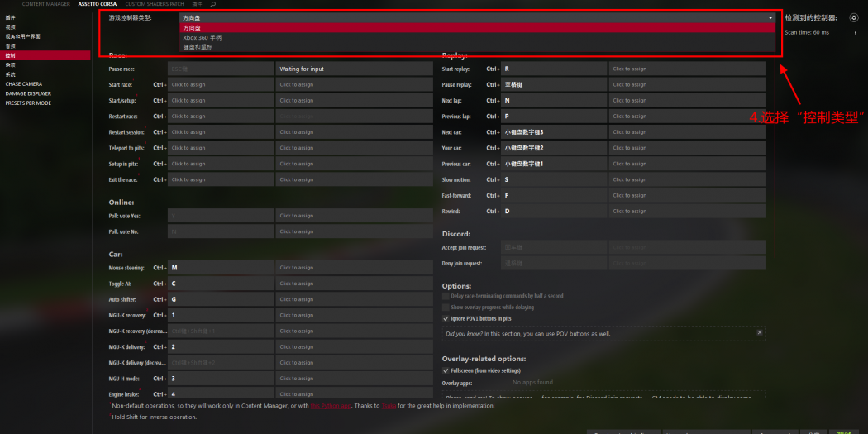This screenshot has height=434, width=868.
Task: Open the search magnifier icon in top bar
Action: point(213,4)
